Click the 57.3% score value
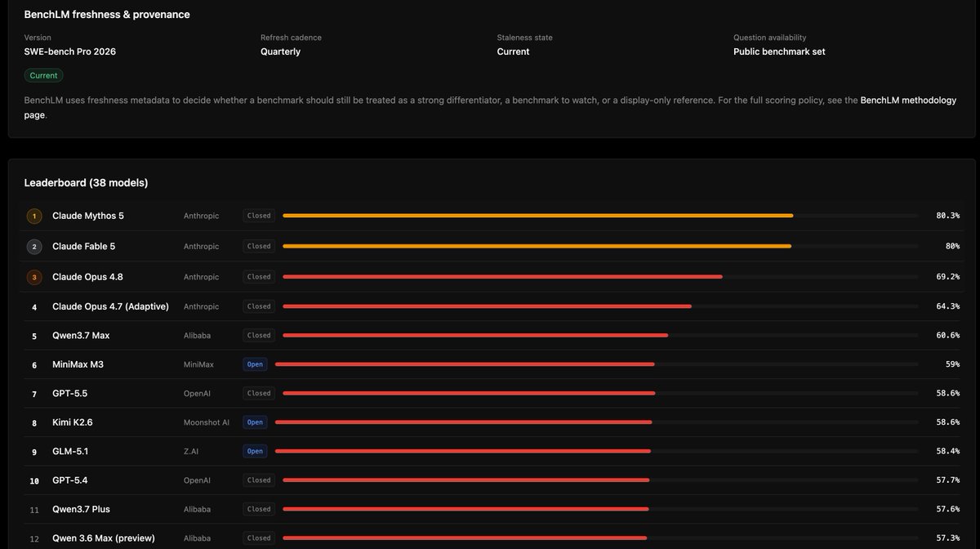The width and height of the screenshot is (980, 549). point(947,538)
